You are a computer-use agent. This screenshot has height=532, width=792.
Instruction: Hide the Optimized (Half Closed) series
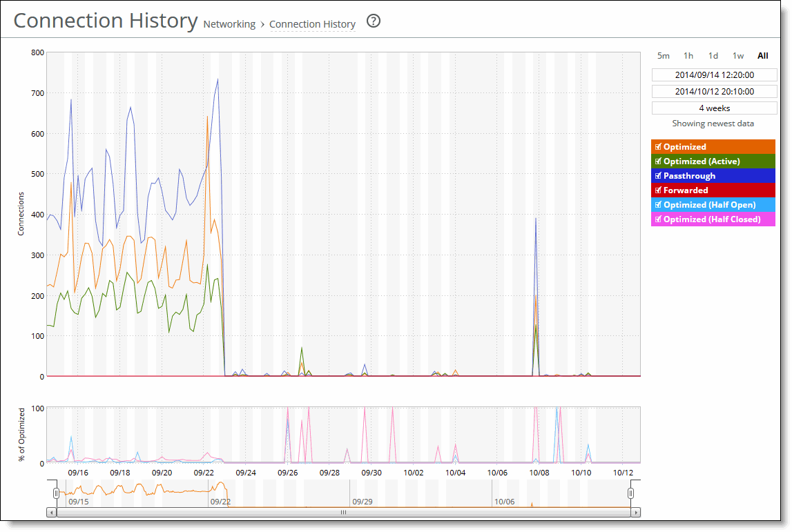click(657, 219)
